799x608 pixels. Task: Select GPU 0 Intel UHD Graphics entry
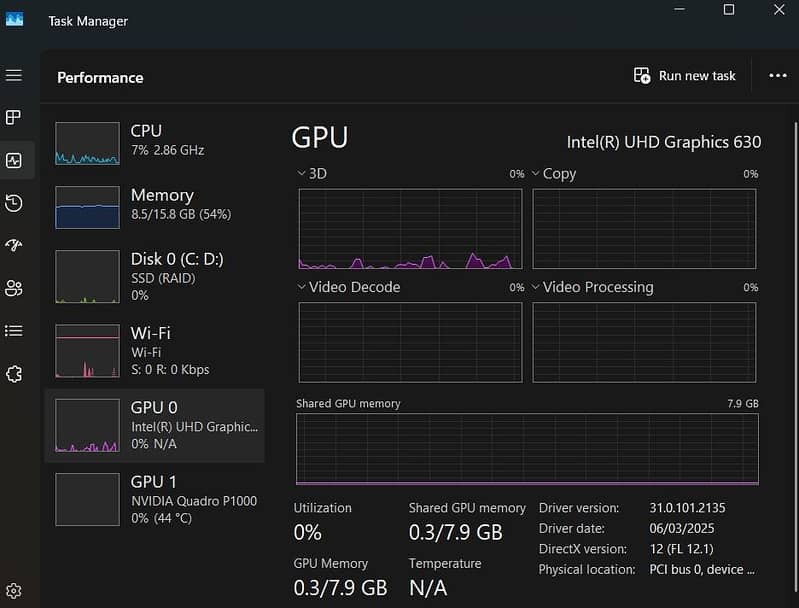coord(155,426)
